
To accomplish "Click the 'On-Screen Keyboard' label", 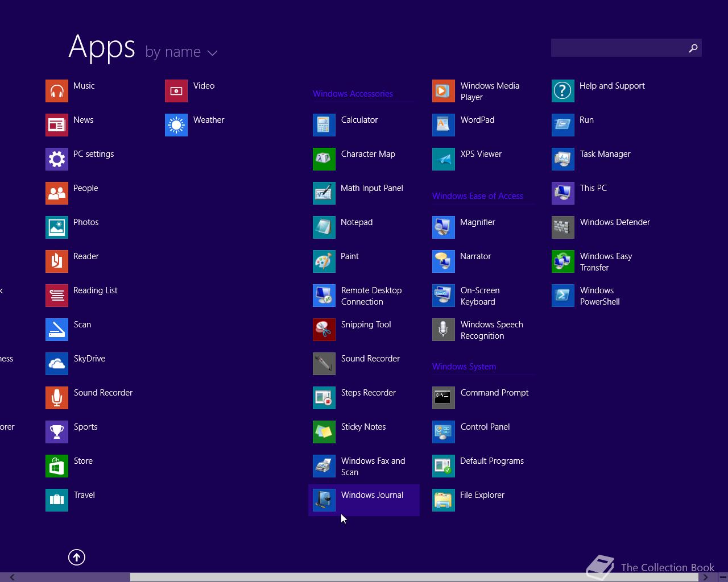I will pos(480,296).
